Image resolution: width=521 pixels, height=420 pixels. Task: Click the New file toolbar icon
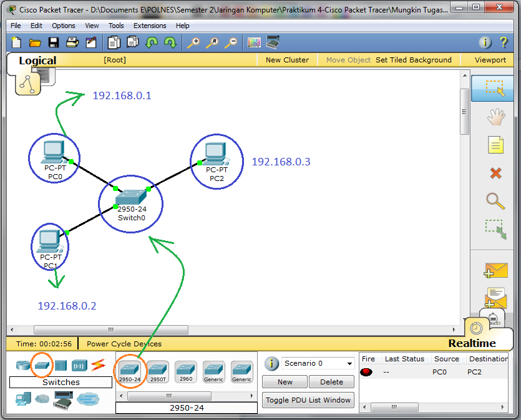(16, 42)
